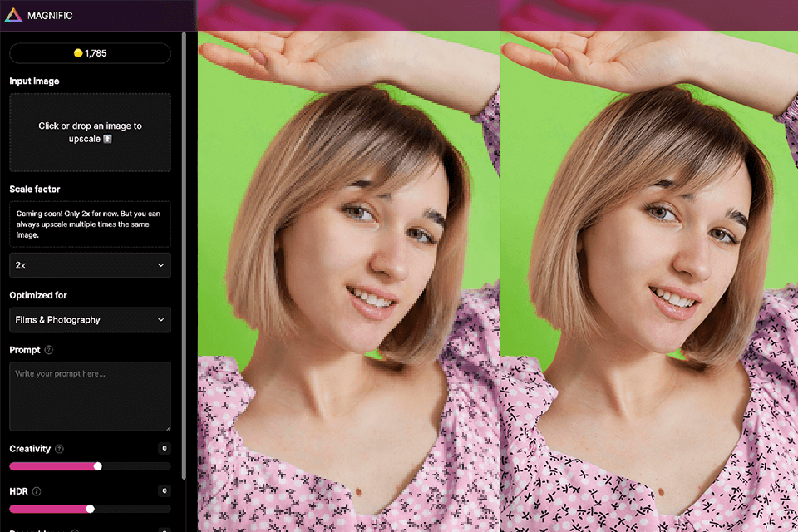Click the Input Image section label

point(34,81)
